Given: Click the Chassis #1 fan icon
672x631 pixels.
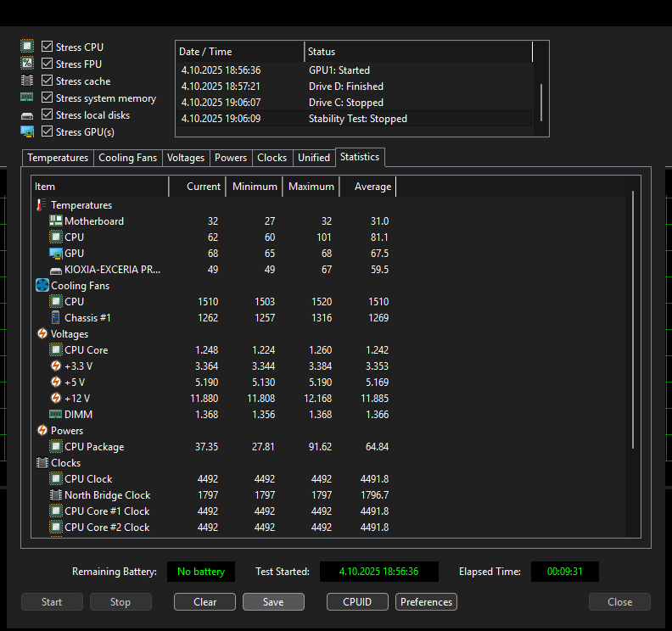Looking at the screenshot, I should pos(56,317).
